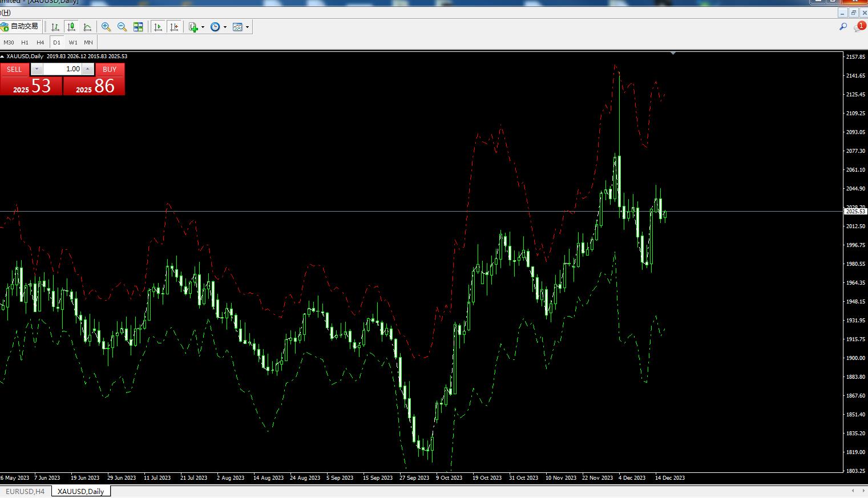The image size is (868, 498).
Task: Toggle chart shift from right edge
Action: pyautogui.click(x=174, y=27)
